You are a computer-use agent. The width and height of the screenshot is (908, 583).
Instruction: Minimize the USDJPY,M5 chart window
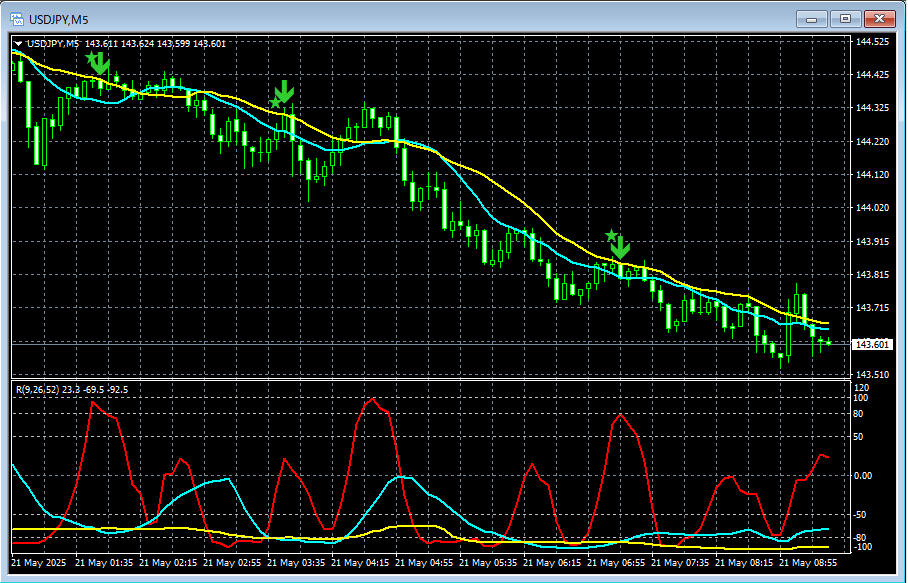(813, 18)
